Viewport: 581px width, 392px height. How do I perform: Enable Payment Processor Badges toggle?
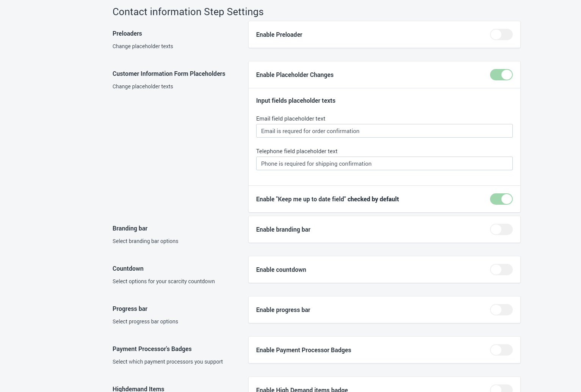501,350
